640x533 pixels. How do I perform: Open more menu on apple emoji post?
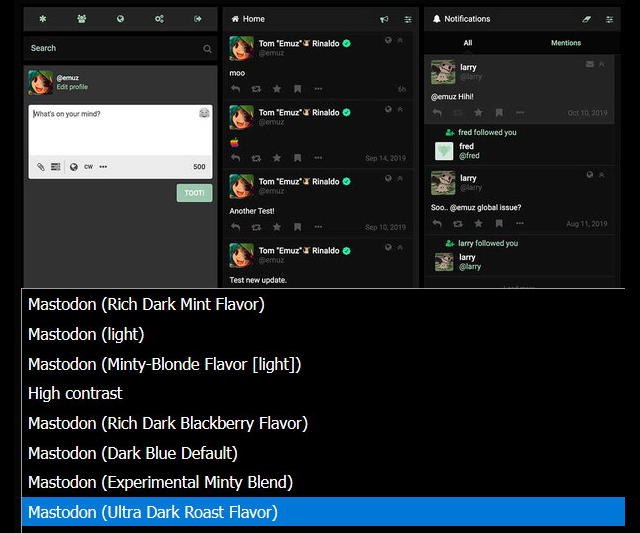pos(318,158)
